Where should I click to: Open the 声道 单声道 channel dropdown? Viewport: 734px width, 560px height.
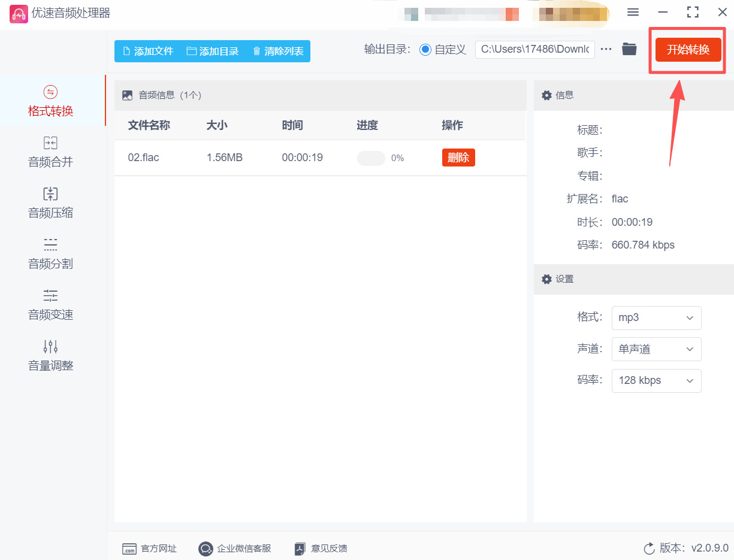click(656, 349)
